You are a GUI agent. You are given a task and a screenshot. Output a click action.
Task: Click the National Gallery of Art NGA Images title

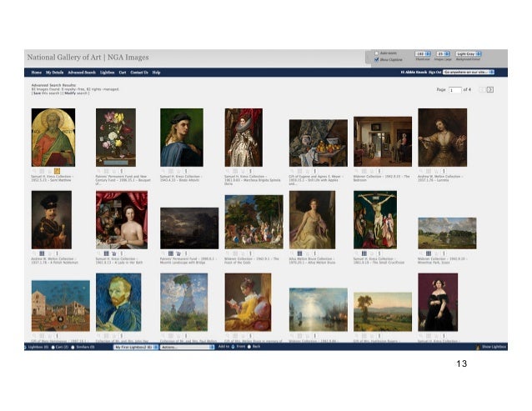pos(88,58)
